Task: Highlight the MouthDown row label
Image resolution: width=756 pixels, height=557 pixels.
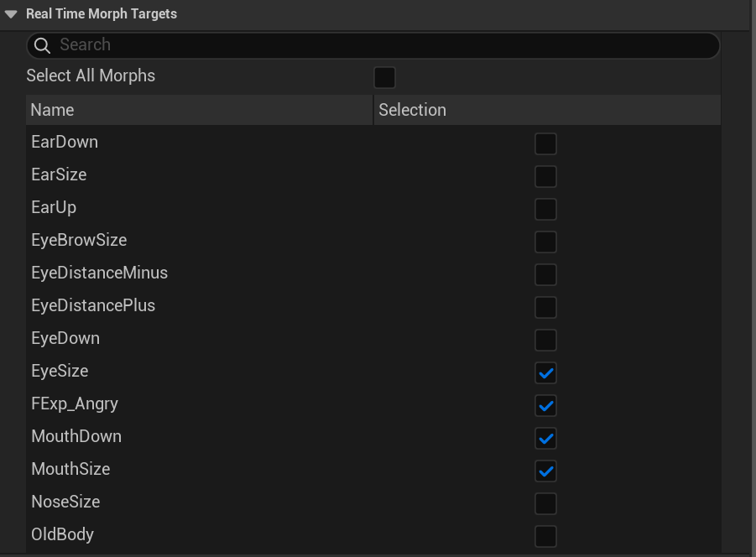Action: (76, 436)
